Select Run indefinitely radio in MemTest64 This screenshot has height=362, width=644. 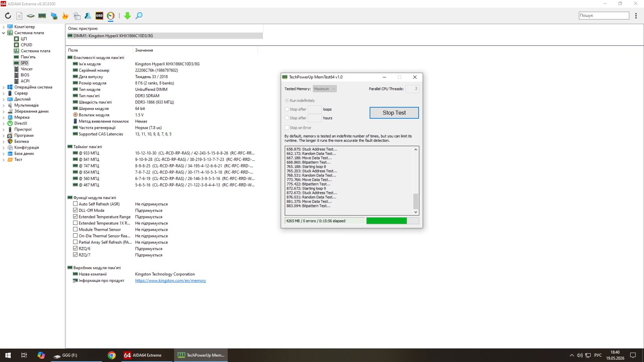pyautogui.click(x=287, y=100)
